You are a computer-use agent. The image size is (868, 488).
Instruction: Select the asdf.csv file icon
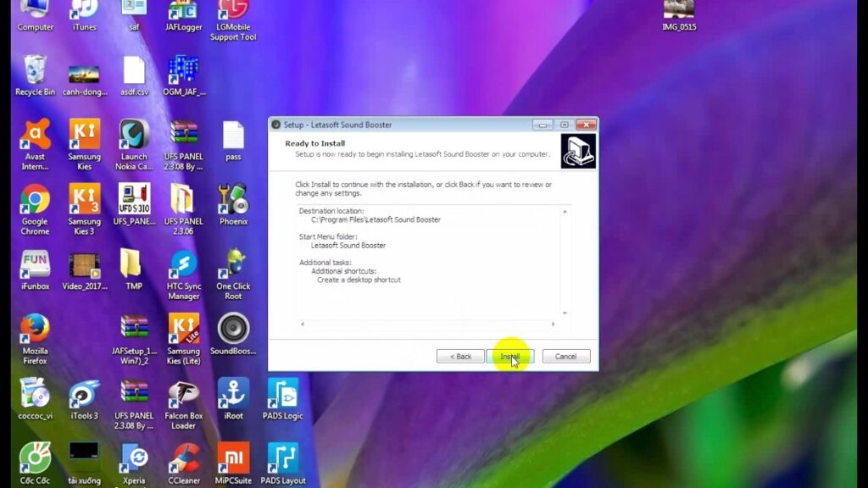[x=134, y=75]
